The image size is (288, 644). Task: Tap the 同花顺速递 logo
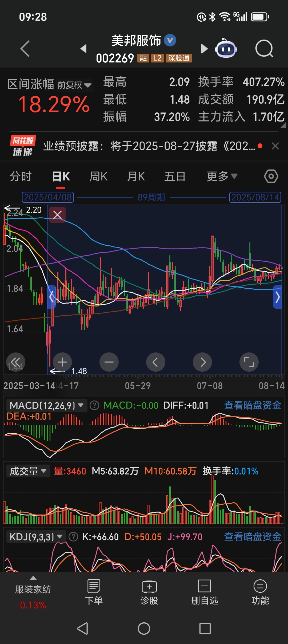(x=23, y=146)
